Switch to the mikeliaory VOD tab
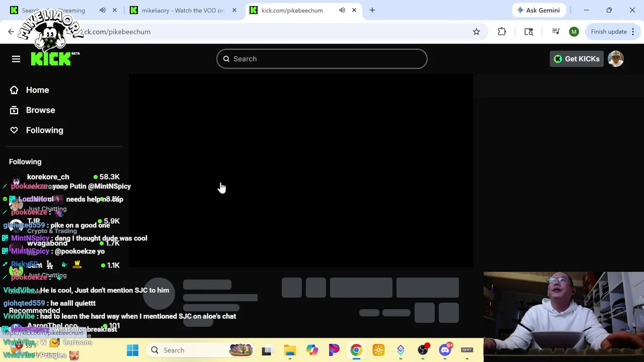This screenshot has width=644, height=362. (183, 10)
